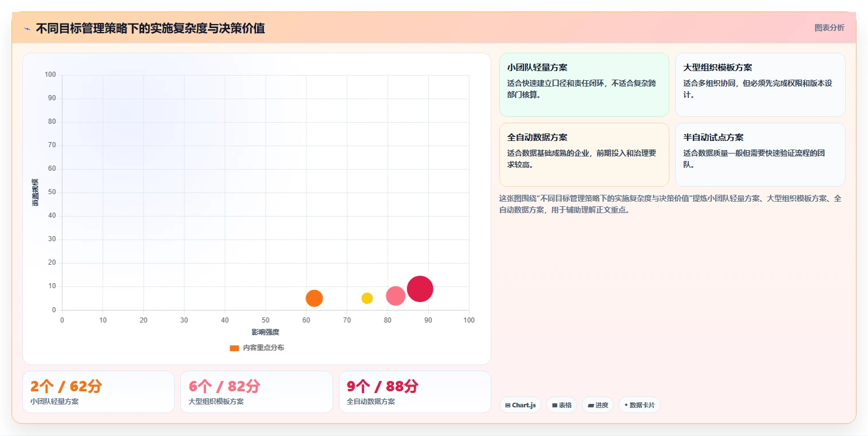Select the small yellow bubble at 75

tap(367, 298)
